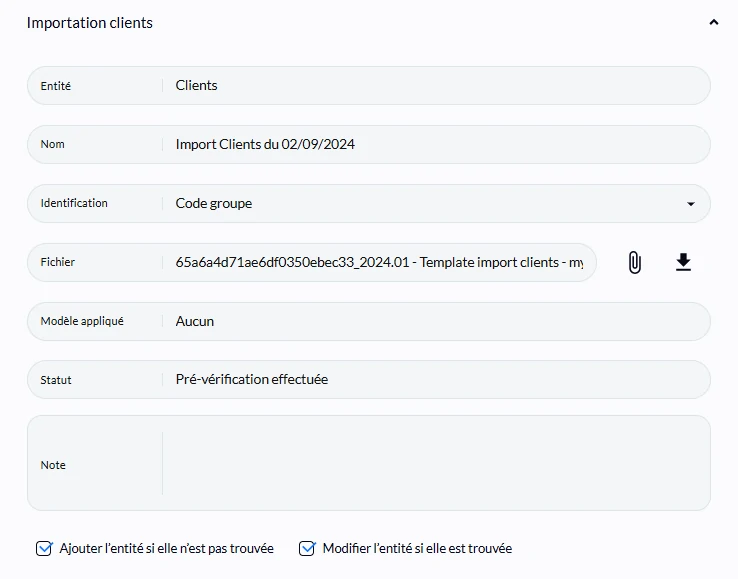Attach a file with the paperclip icon
Screen dimensions: 738x579
(x=634, y=262)
